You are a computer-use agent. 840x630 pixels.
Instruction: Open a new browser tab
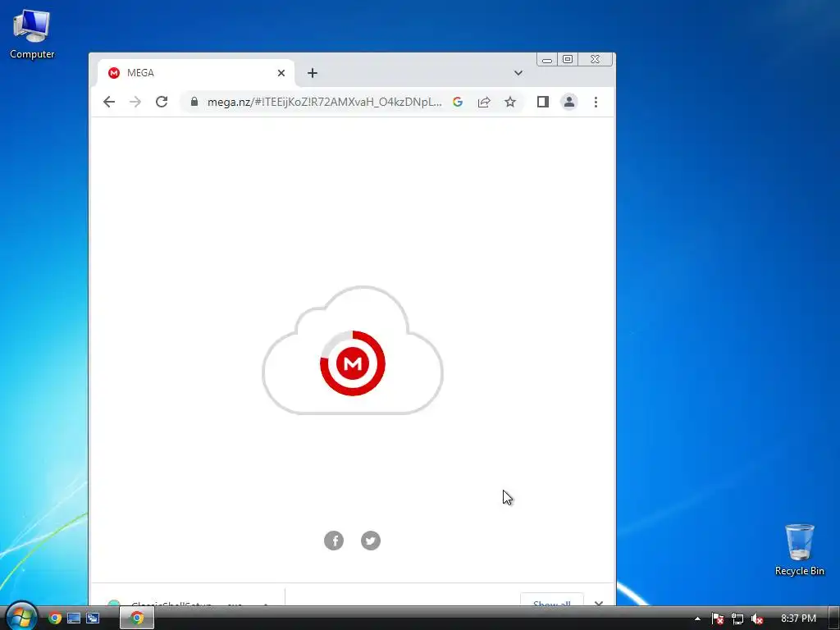313,73
